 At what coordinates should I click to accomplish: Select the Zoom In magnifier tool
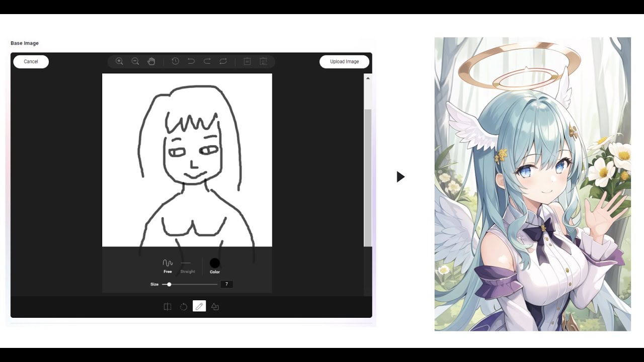(119, 61)
